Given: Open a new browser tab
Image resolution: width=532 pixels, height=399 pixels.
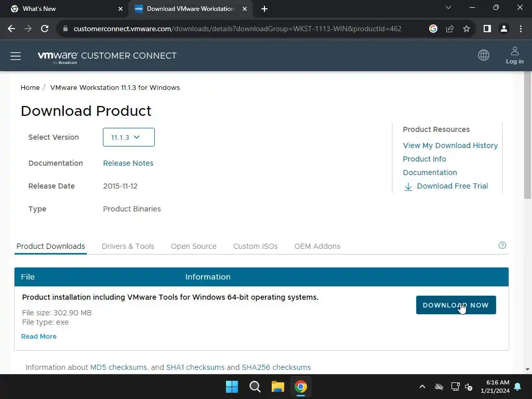Looking at the screenshot, I should 264,9.
